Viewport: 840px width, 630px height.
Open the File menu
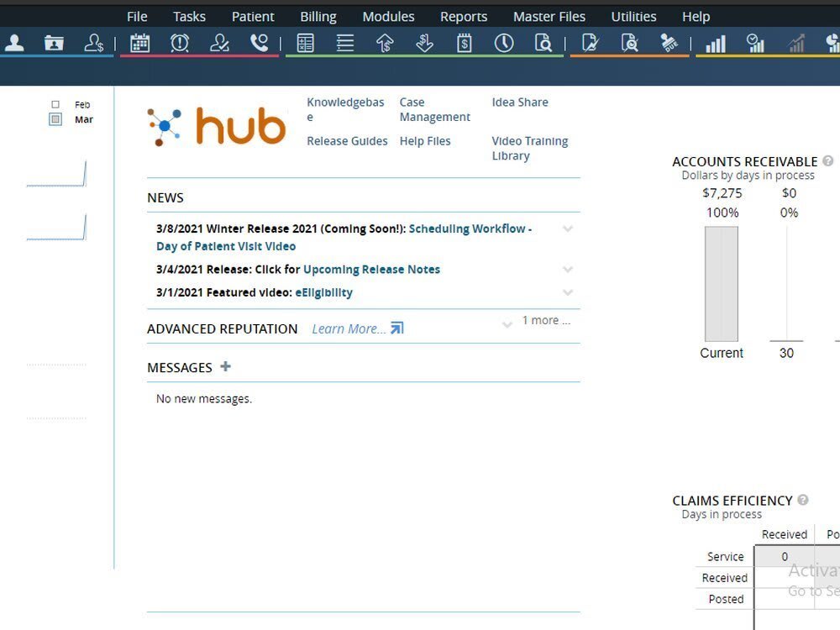[x=137, y=17]
